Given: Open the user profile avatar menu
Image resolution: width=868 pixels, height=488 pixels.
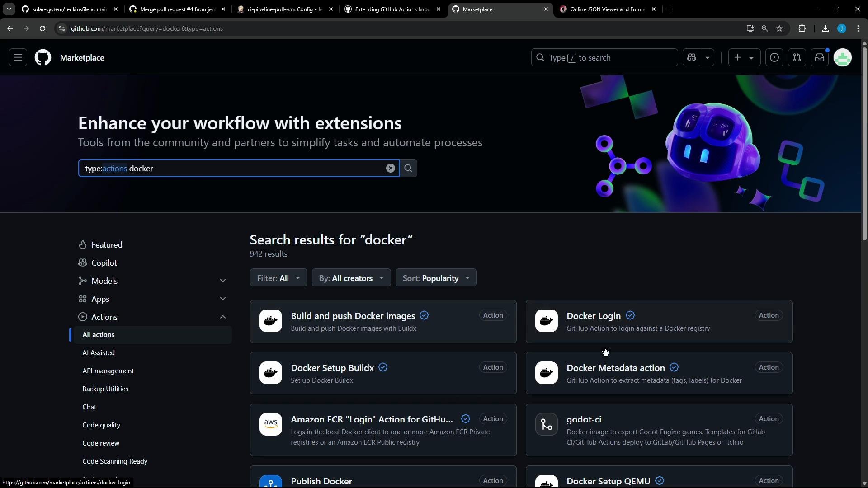Looking at the screenshot, I should click(843, 58).
